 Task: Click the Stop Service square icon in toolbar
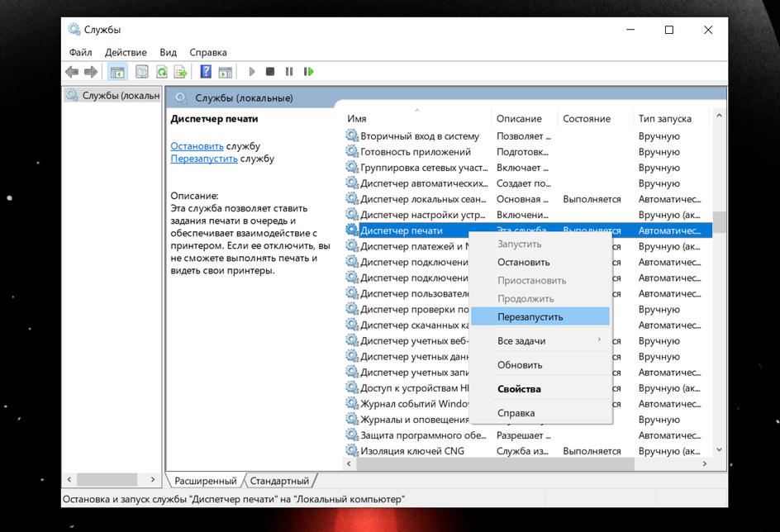(x=270, y=72)
